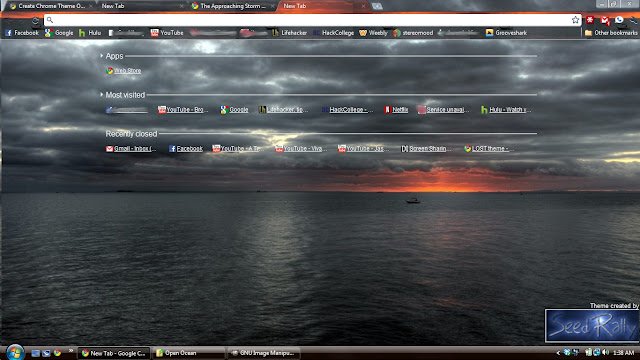Image resolution: width=640 pixels, height=360 pixels.
Task: Switch to New Tab - Google Chrome taskbar button
Action: click(x=113, y=353)
